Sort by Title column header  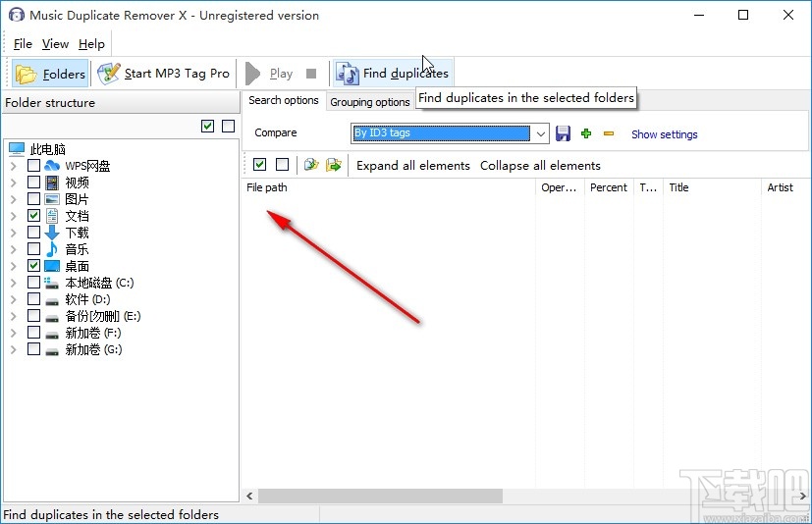coord(712,187)
